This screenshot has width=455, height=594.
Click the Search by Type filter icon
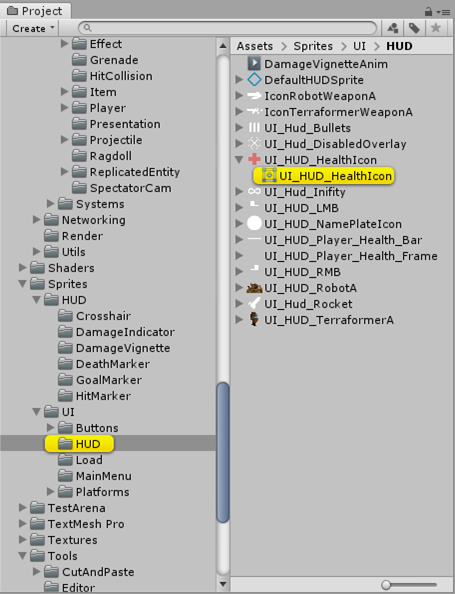[393, 28]
